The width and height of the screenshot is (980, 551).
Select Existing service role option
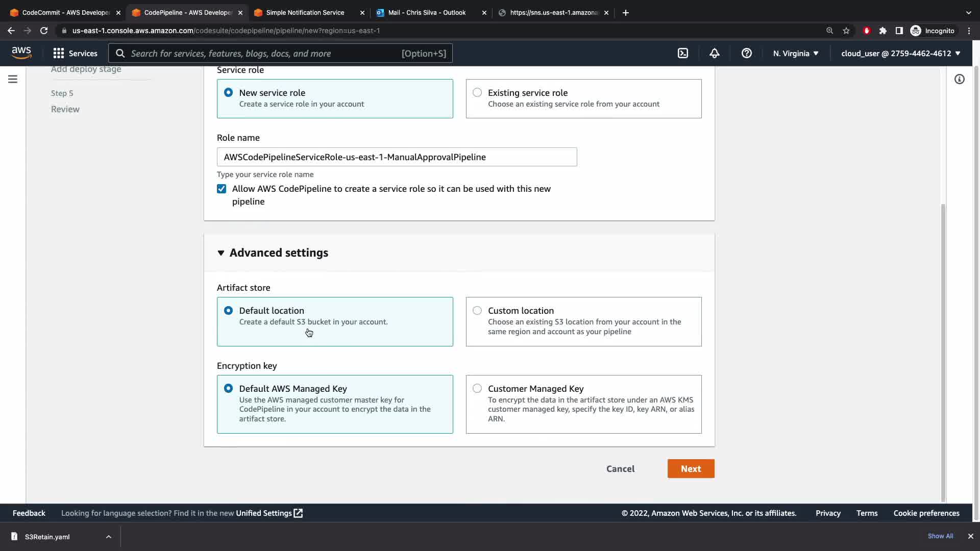point(477,93)
